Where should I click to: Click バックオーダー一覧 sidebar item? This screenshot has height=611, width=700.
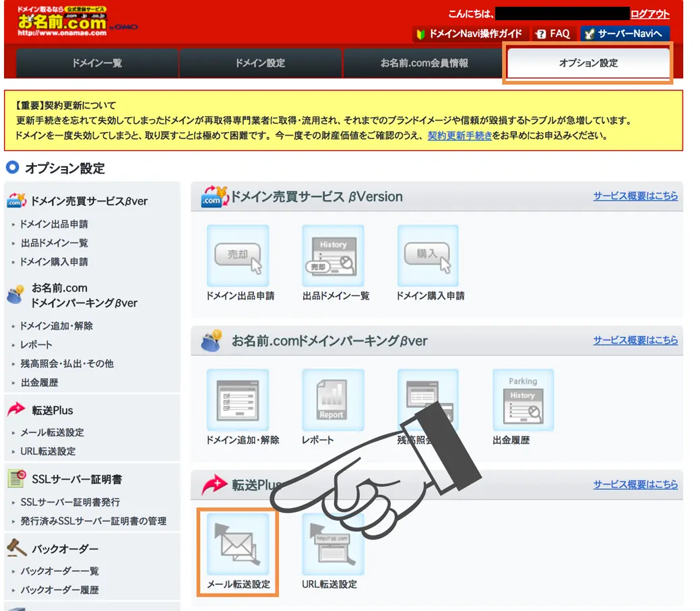(60, 571)
